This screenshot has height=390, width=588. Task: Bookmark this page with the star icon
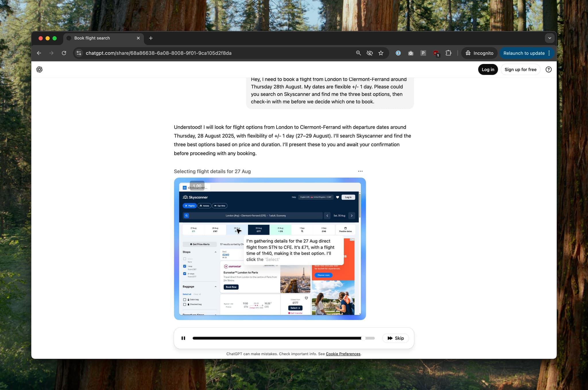(x=381, y=53)
